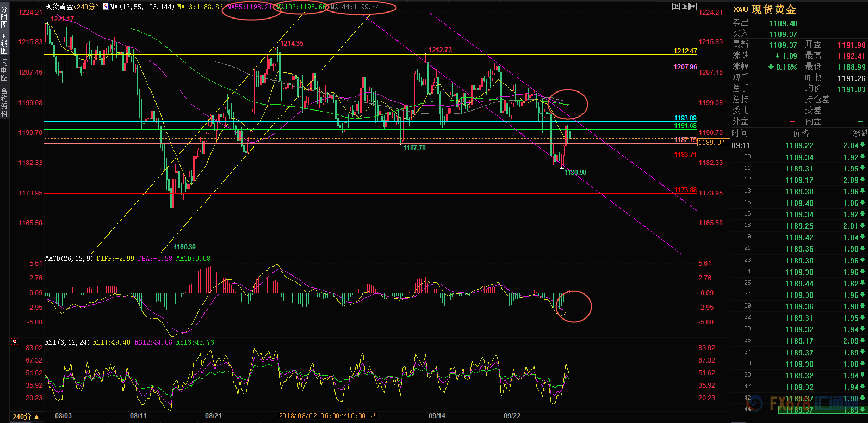Click the 1212.73 peak price marker

tap(440, 50)
